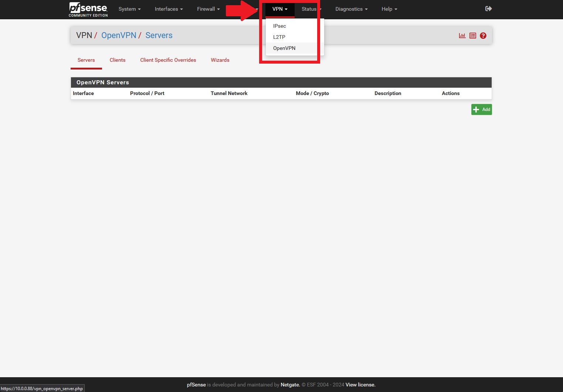Click View license footer link
Image resolution: width=563 pixels, height=392 pixels.
[360, 385]
